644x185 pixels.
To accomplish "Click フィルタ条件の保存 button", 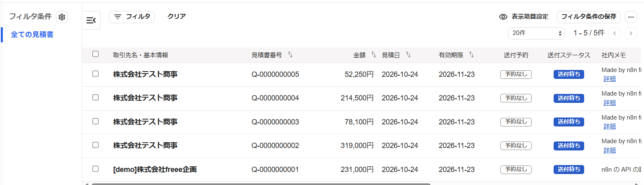I will (x=589, y=17).
